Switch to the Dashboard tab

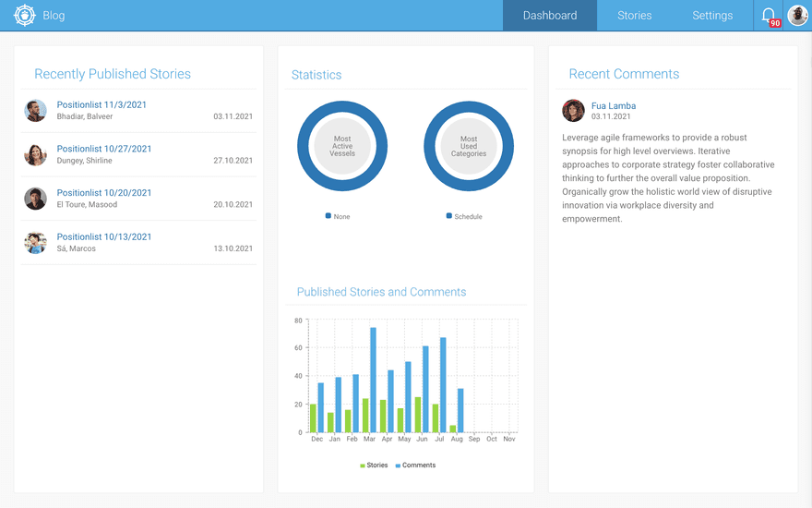coord(549,16)
